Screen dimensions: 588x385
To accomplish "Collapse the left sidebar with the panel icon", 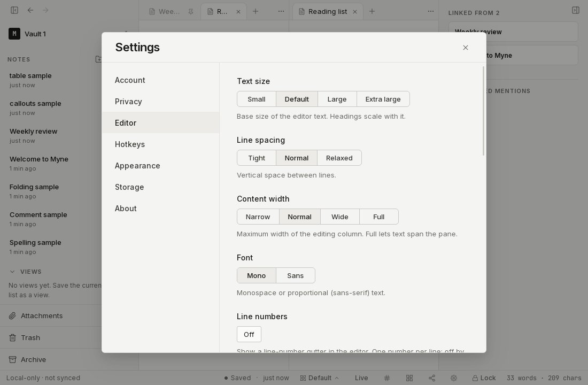I will coord(14,10).
